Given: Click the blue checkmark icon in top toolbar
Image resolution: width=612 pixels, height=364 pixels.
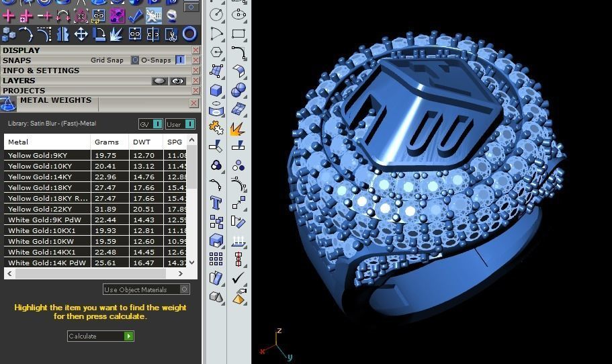Looking at the screenshot, I should pyautogui.click(x=136, y=16).
